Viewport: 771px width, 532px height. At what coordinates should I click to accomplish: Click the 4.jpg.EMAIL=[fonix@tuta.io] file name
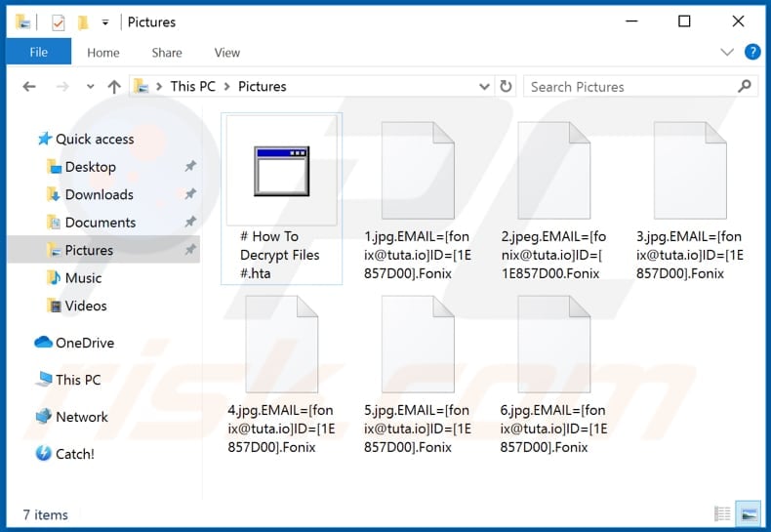[281, 429]
